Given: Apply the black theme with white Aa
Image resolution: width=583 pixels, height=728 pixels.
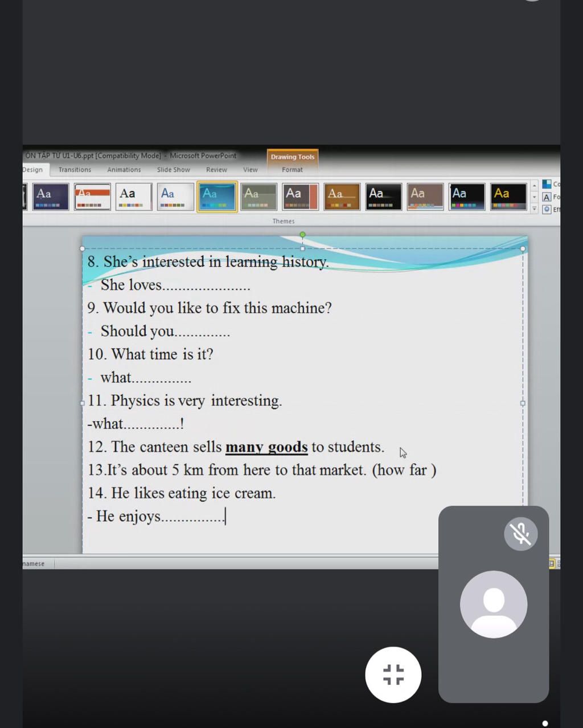Looking at the screenshot, I should 384,197.
